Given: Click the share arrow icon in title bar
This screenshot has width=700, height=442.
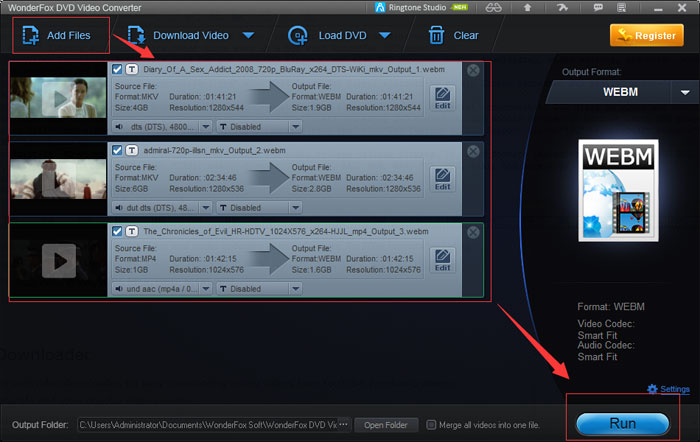Looking at the screenshot, I should 562,8.
